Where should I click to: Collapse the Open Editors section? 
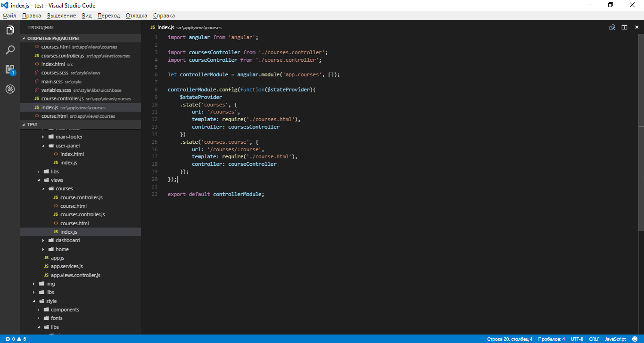coord(53,38)
